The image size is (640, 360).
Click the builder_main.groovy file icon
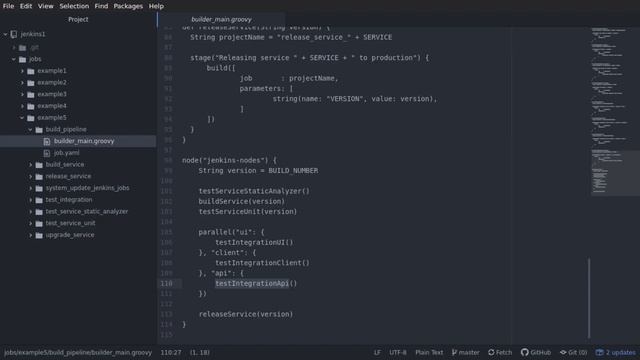pos(47,142)
